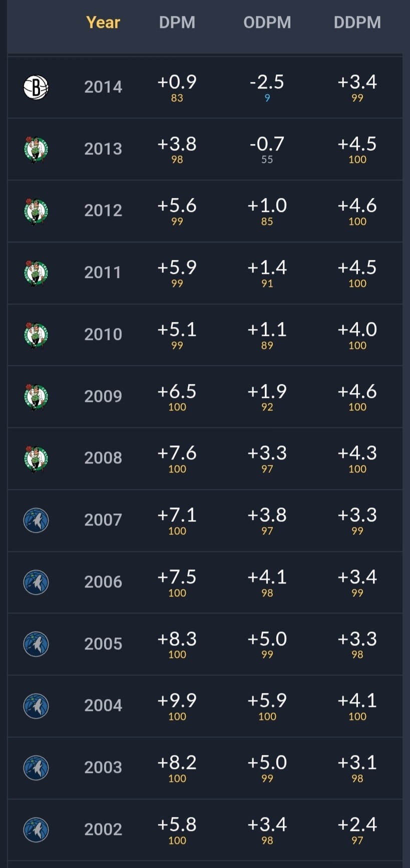Click the Celtics logo in 2008 row
Image resolution: width=410 pixels, height=868 pixels.
tap(36, 458)
